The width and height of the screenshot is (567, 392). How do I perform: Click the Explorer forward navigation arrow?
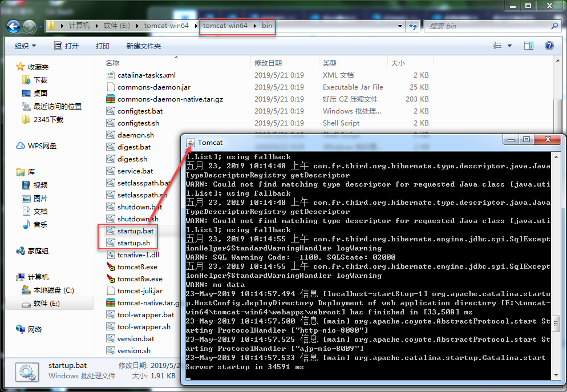pyautogui.click(x=29, y=26)
